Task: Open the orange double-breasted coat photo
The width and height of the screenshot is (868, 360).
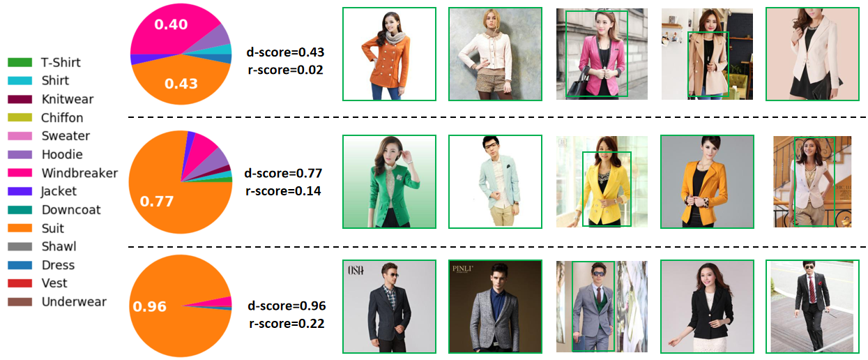Action: click(x=389, y=54)
